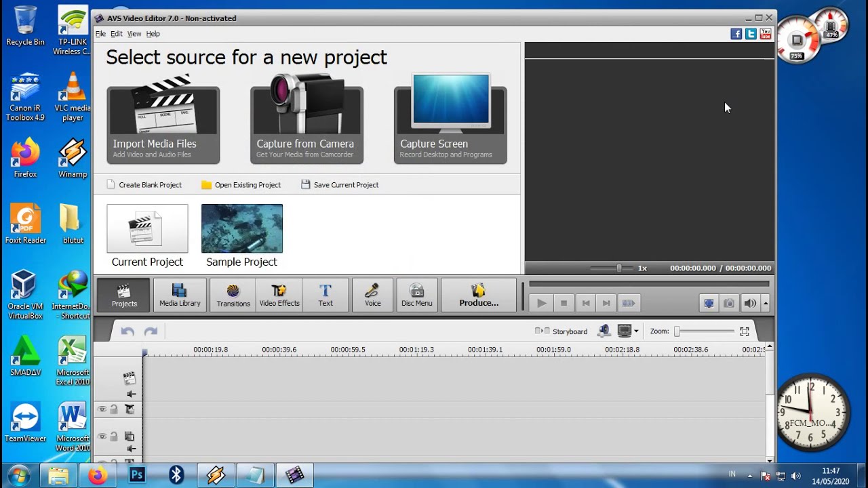Image resolution: width=868 pixels, height=488 pixels.
Task: Click the timeline Zoom slider handle
Action: coord(677,331)
